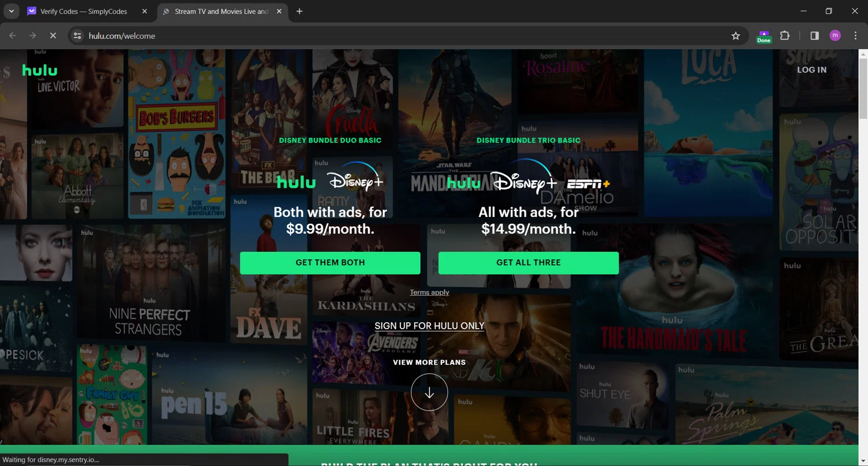
Task: Click the GET ALL THREE button
Action: [x=528, y=263]
